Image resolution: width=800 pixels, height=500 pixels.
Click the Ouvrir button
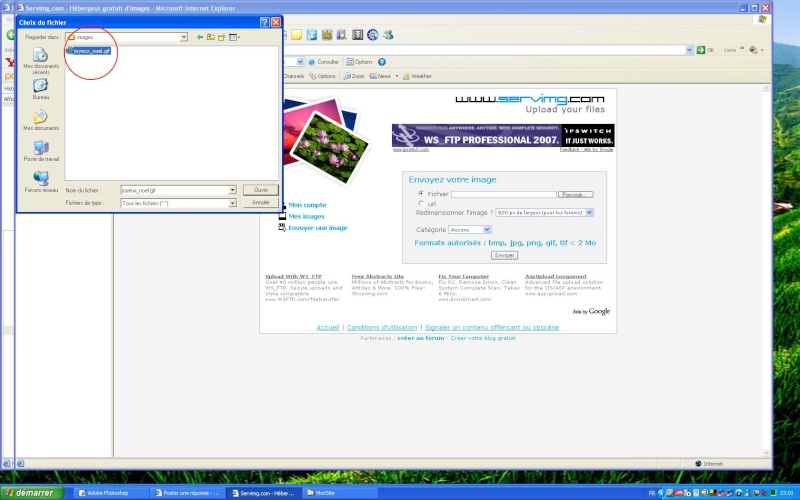point(261,190)
